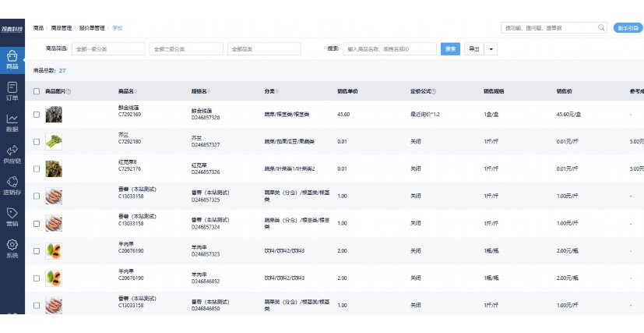Check the box for the 芥兰 row
The width and height of the screenshot is (644, 333).
point(37,141)
